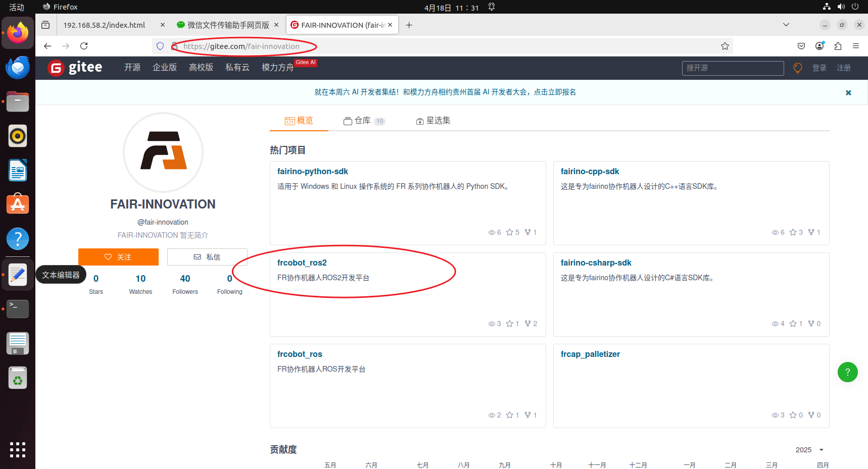Open the 模力方舟 Gitee AI menu item

[278, 68]
